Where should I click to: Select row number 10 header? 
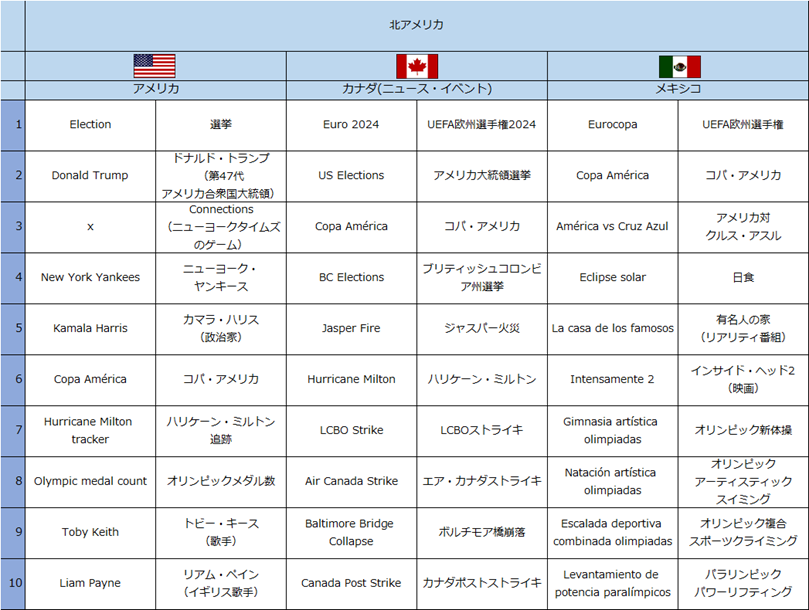(x=12, y=583)
